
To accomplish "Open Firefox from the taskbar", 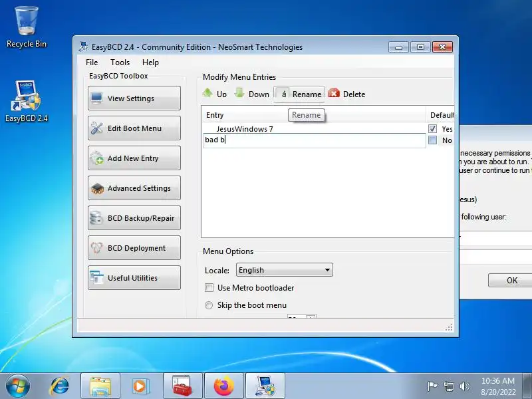I will [224, 386].
